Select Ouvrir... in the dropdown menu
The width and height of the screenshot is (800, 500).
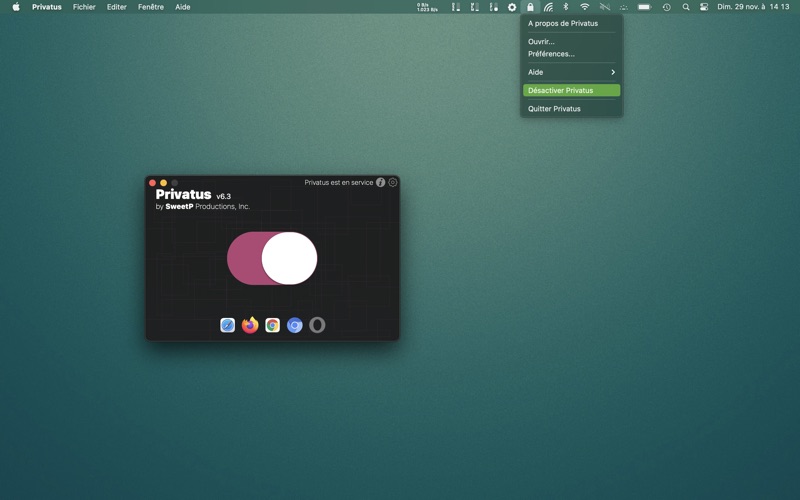pyautogui.click(x=571, y=42)
